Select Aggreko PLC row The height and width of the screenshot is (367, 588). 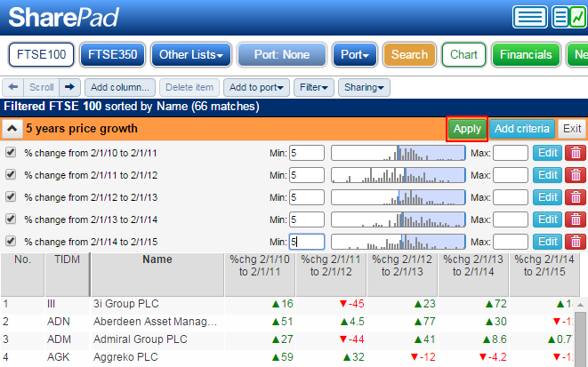(x=286, y=357)
